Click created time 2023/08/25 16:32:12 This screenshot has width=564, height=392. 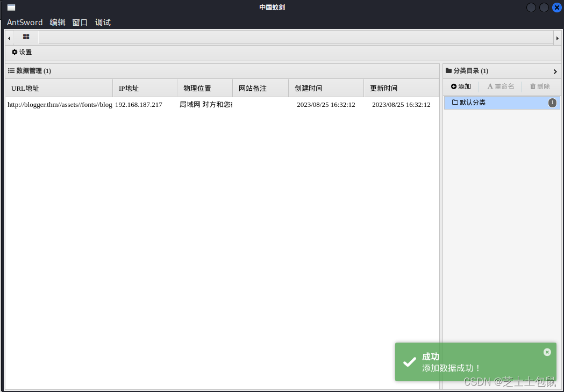coord(326,105)
